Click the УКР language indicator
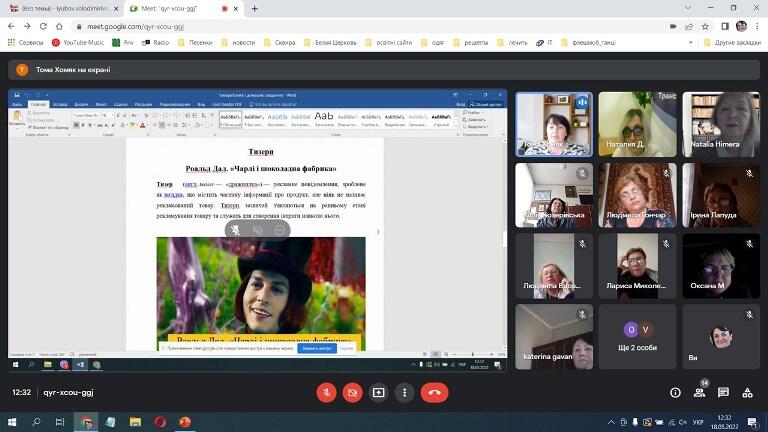768x432 pixels. (x=698, y=422)
